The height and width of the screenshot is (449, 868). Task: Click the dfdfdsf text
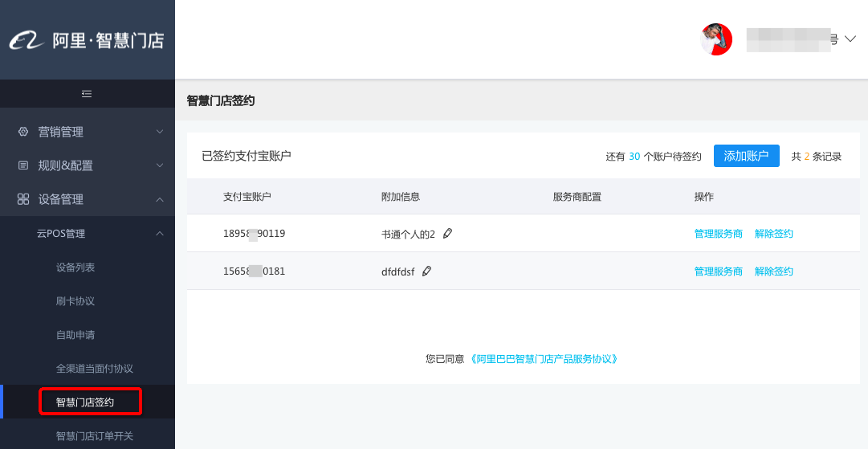[398, 271]
